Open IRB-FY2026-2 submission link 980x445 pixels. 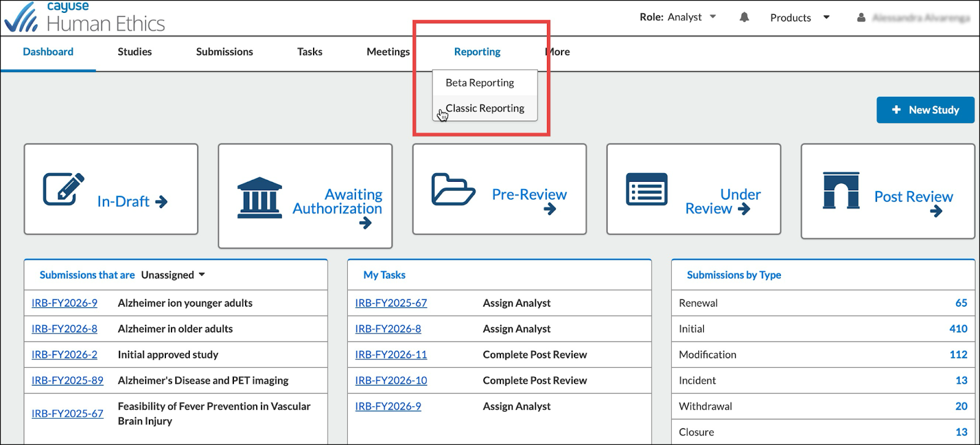(64, 354)
